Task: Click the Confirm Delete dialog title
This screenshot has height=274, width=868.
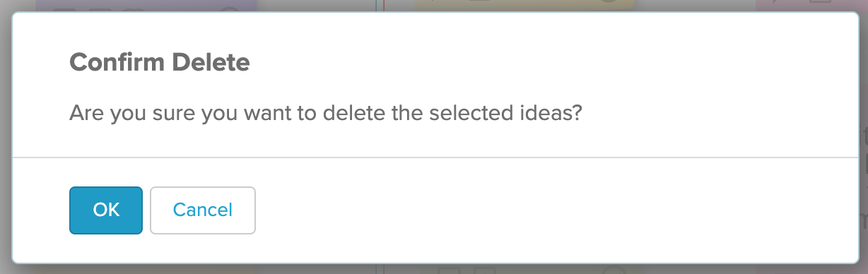Action: pyautogui.click(x=160, y=63)
